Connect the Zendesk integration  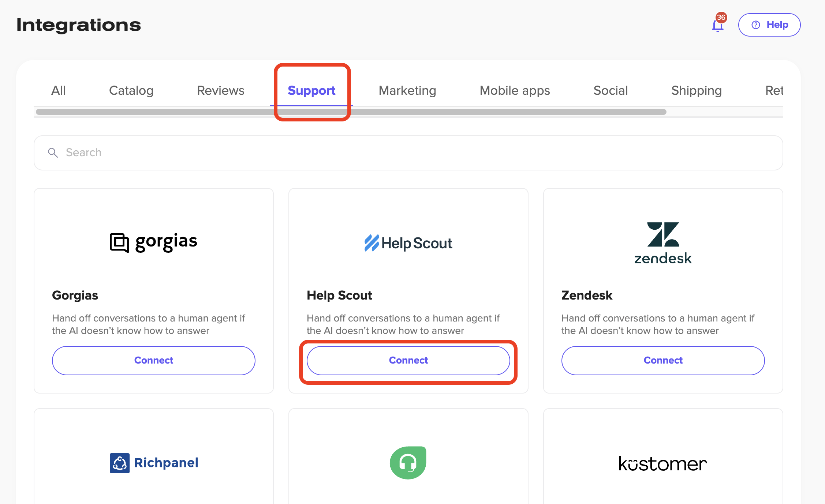point(663,360)
